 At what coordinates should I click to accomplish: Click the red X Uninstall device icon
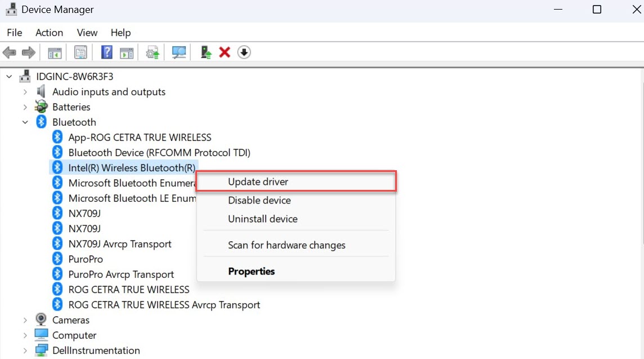[x=225, y=52]
